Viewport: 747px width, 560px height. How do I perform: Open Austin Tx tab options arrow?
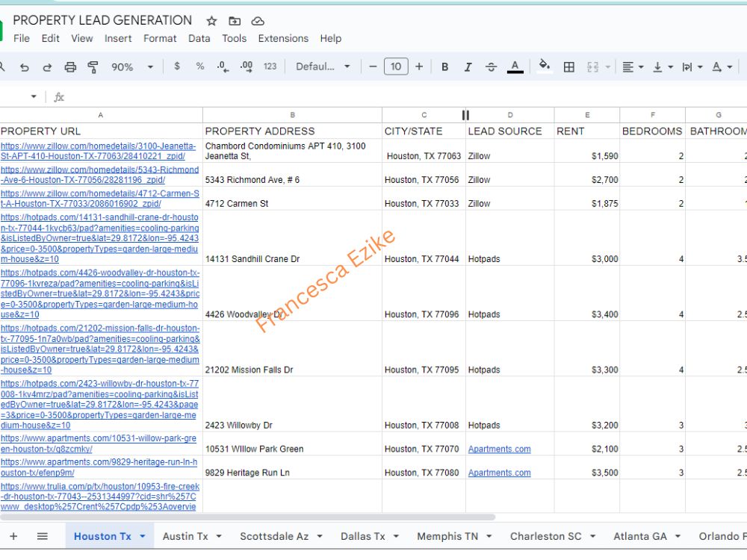point(219,536)
